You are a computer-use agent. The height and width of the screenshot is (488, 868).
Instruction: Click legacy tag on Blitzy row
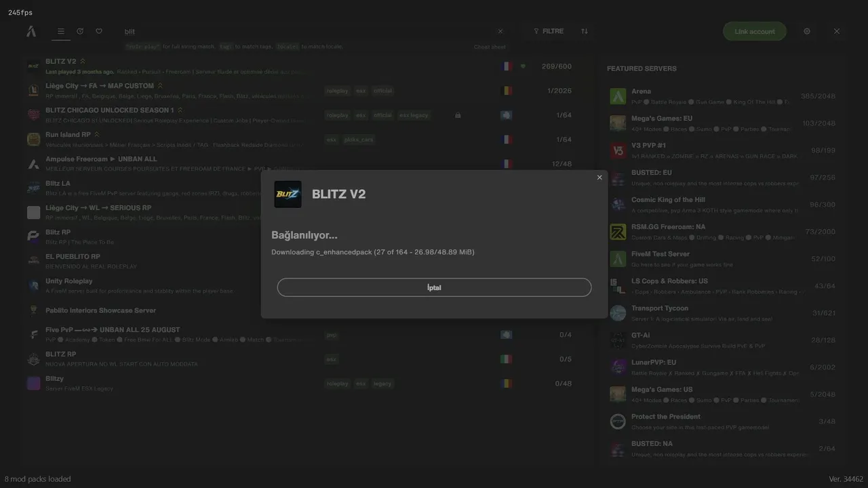382,384
